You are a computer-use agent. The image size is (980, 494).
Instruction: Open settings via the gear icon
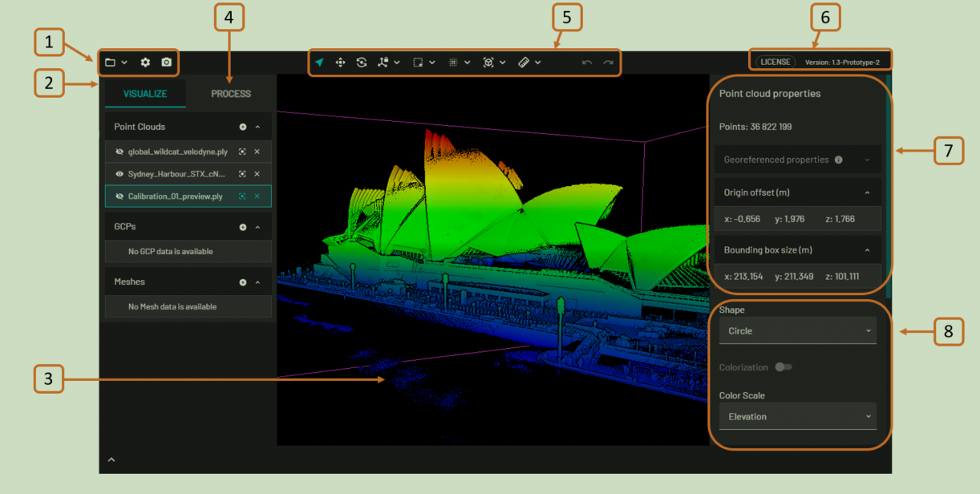[145, 63]
